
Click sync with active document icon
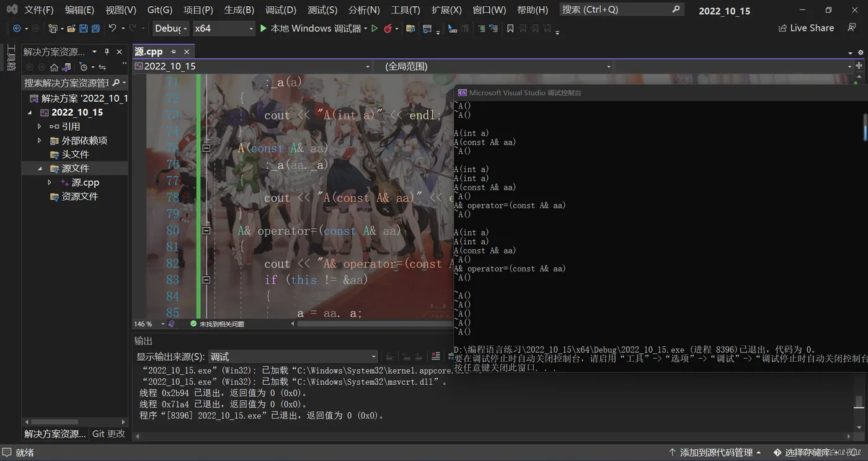pos(102,67)
